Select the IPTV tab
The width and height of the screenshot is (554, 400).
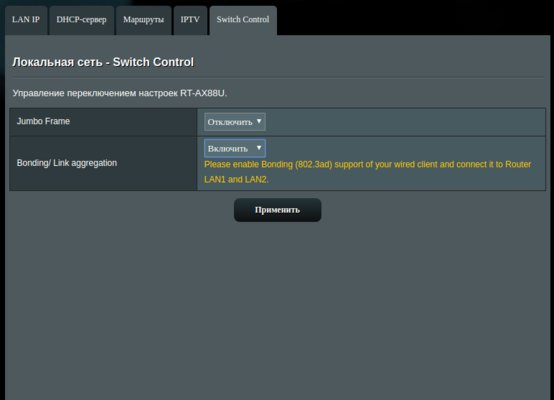(190, 20)
